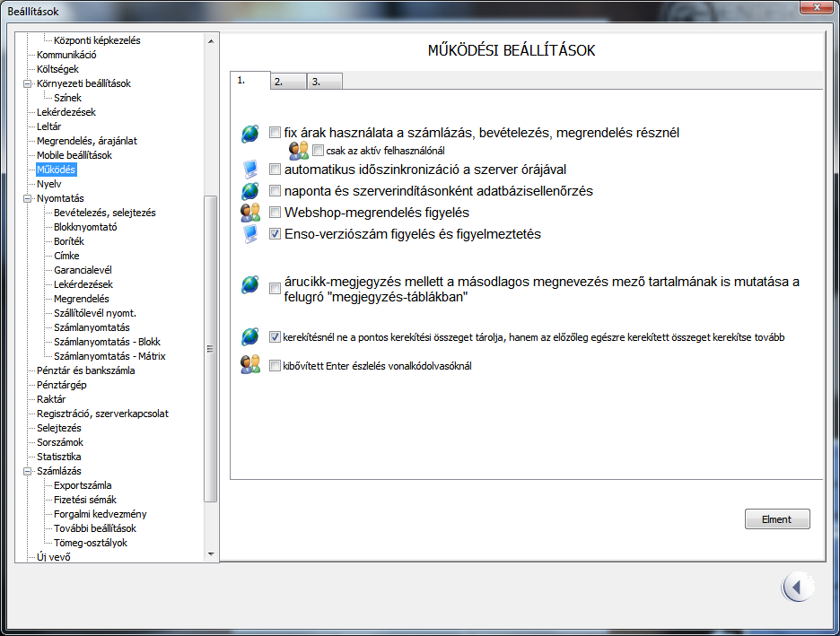The image size is (840, 636).
Task: Uncheck the kerekítésnél rounding option checkbox
Action: click(275, 336)
